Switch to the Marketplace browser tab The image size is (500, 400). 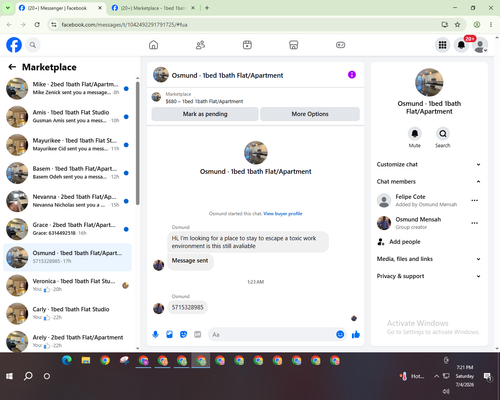[153, 8]
